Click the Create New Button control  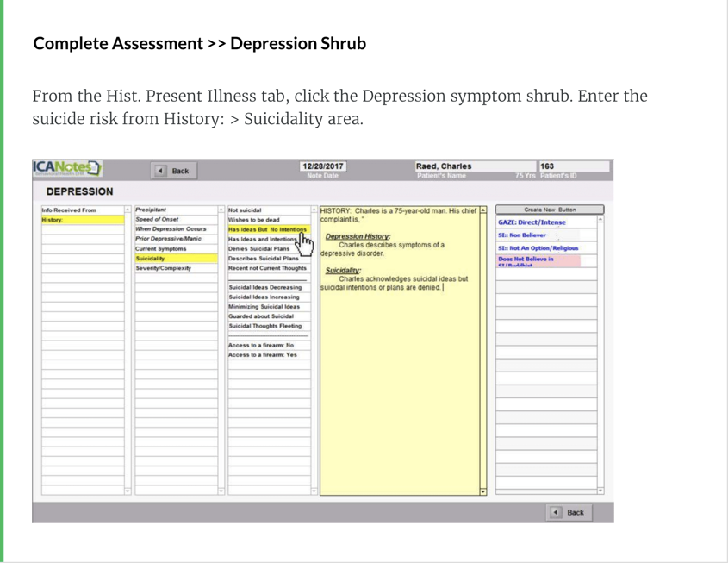coord(549,210)
